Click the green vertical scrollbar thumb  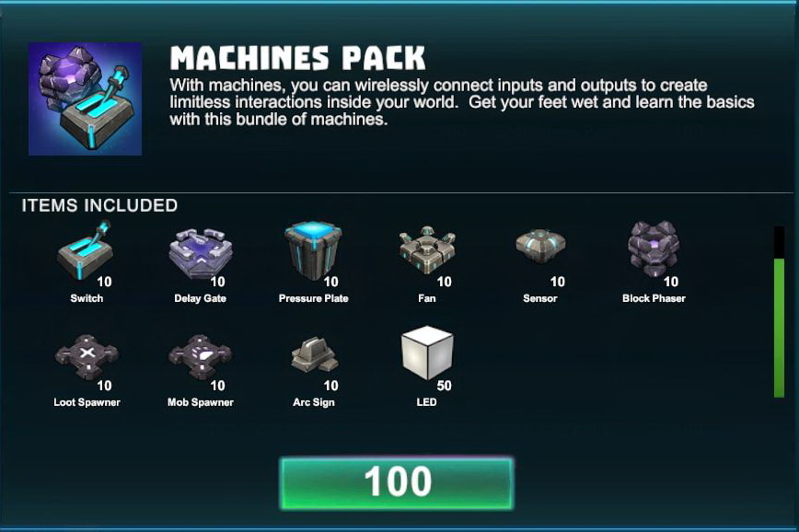[x=779, y=328]
